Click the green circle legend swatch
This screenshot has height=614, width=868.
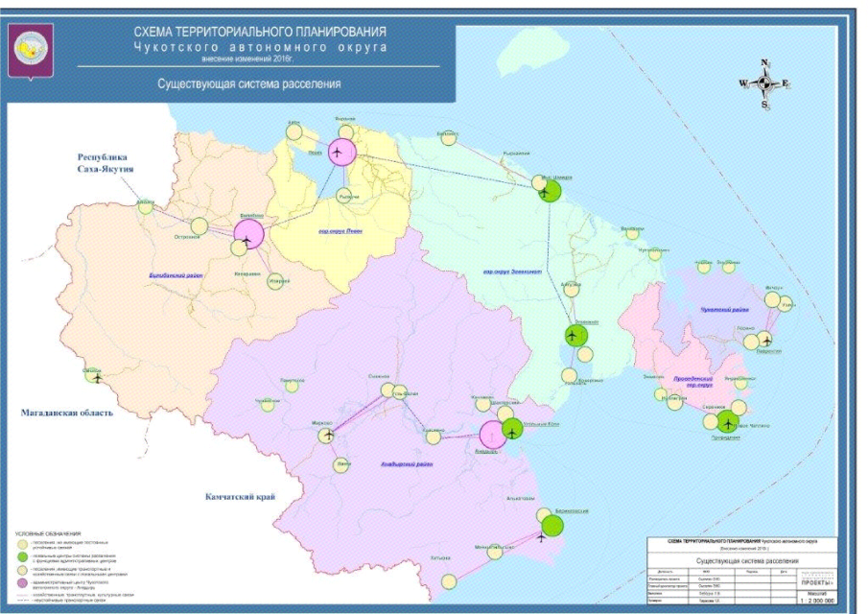click(24, 555)
